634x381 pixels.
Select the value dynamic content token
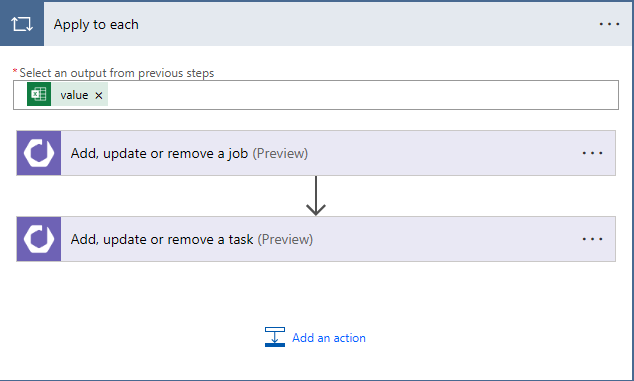point(74,95)
